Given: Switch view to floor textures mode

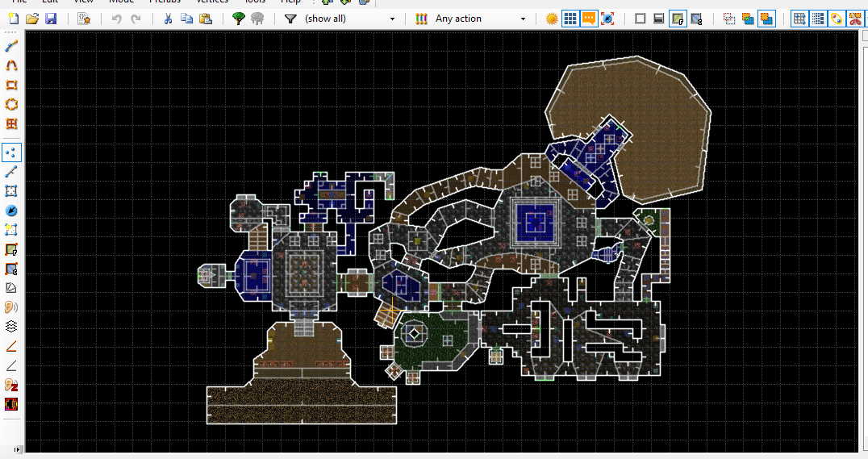Looking at the screenshot, I should [x=678, y=19].
